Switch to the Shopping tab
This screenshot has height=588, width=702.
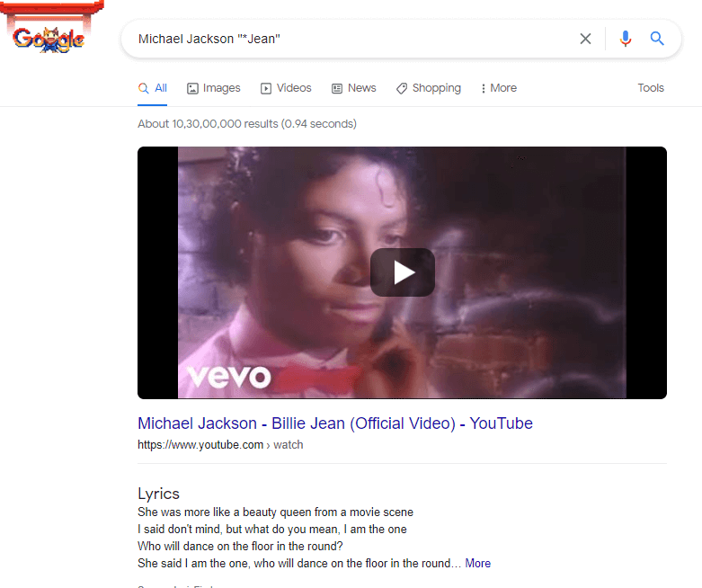(x=429, y=88)
